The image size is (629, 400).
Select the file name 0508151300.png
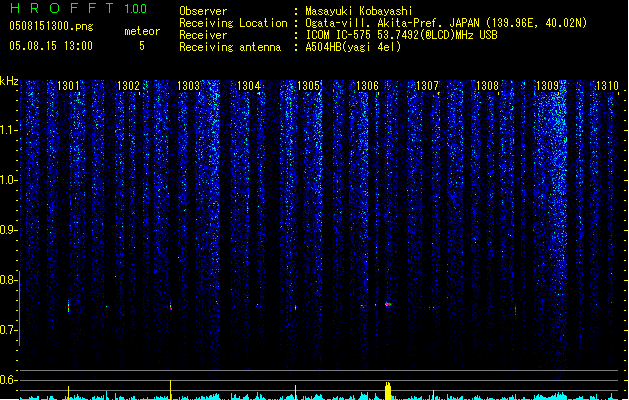[51, 27]
